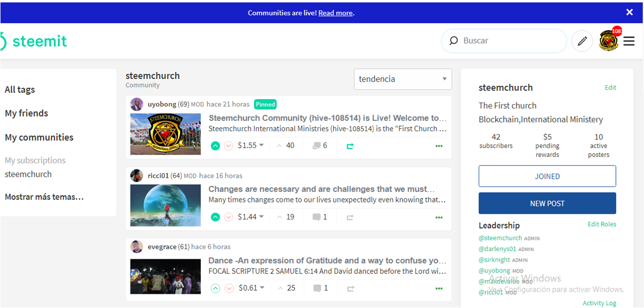Click evegrace's avatar on post

[137, 246]
